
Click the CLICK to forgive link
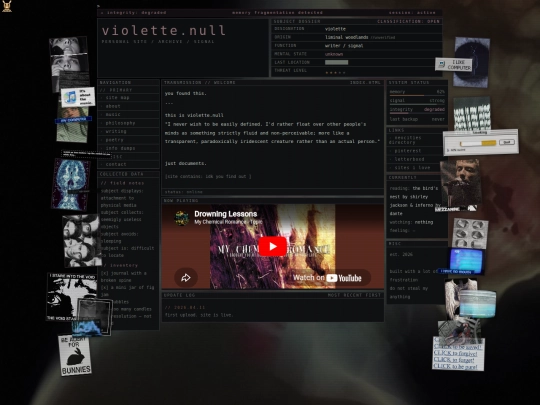[x=455, y=354]
